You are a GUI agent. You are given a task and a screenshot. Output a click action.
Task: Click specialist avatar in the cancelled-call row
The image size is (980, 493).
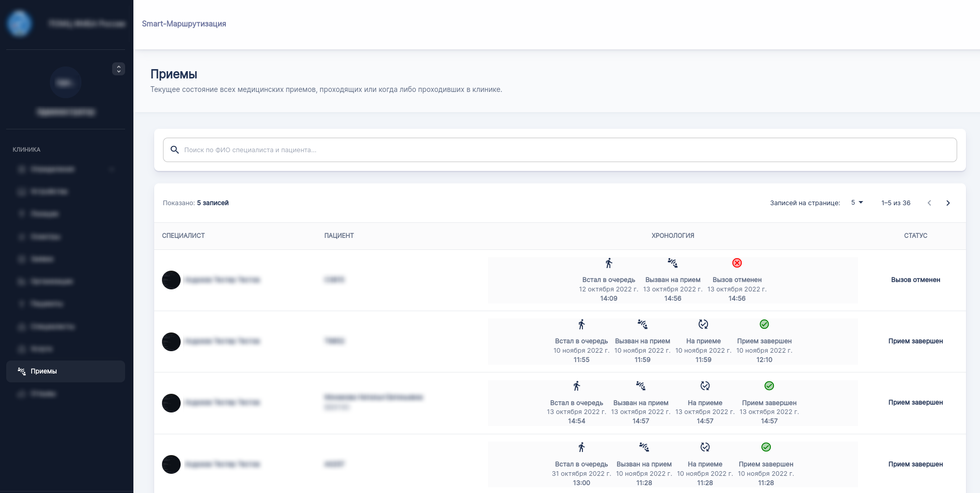pos(171,280)
